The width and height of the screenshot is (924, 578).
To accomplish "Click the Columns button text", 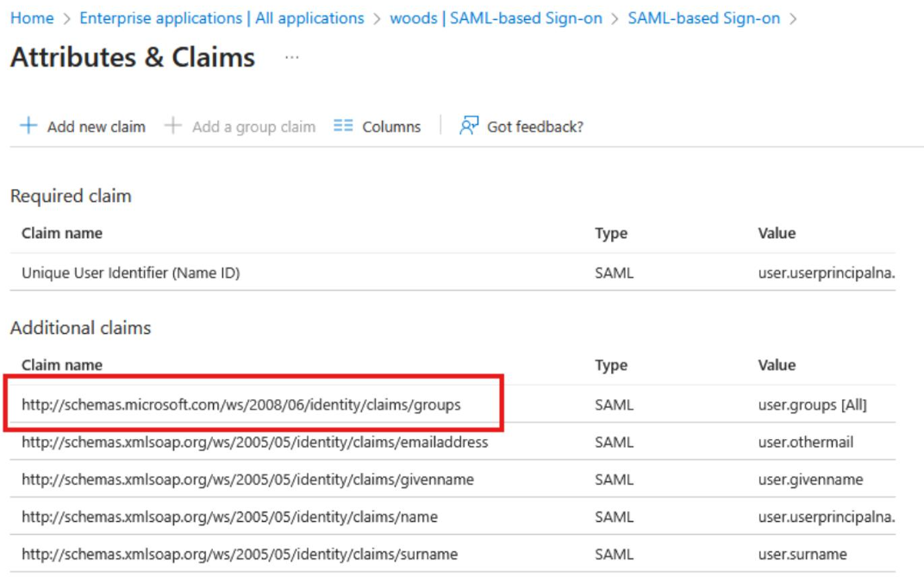I will pos(391,127).
